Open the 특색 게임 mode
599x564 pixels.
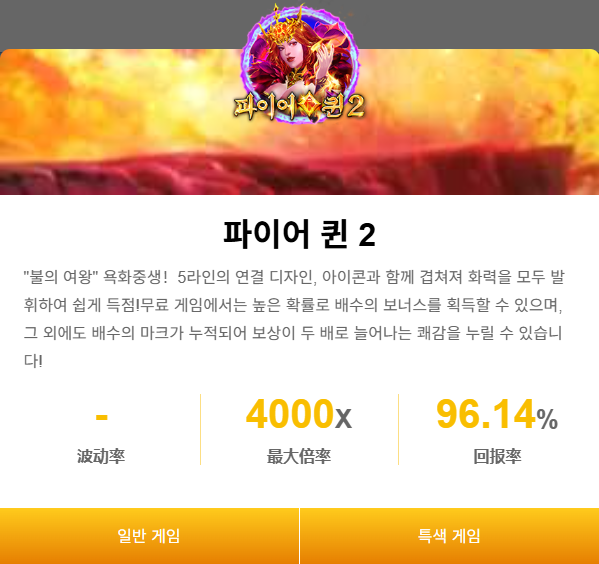coord(450,536)
